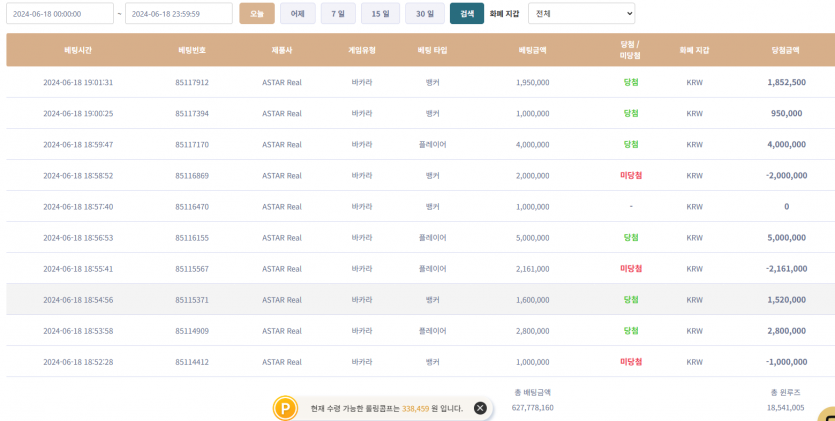Screen dimensions: 835x421
Task: Click timestamp 2024-06-18 18:53:58
Action: (78, 331)
